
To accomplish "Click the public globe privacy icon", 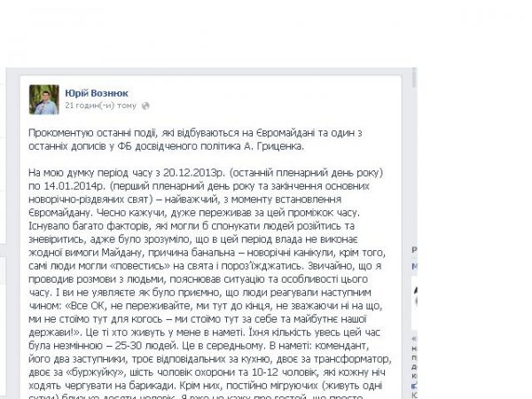I will pos(145,105).
